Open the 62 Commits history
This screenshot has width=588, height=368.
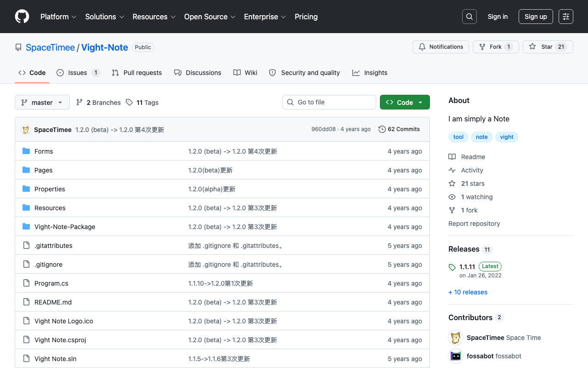tap(399, 129)
